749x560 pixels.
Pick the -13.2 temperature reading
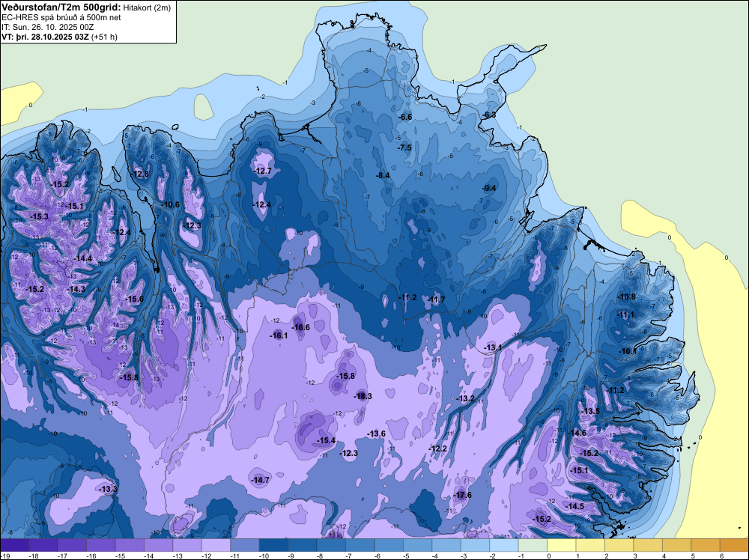(x=466, y=398)
